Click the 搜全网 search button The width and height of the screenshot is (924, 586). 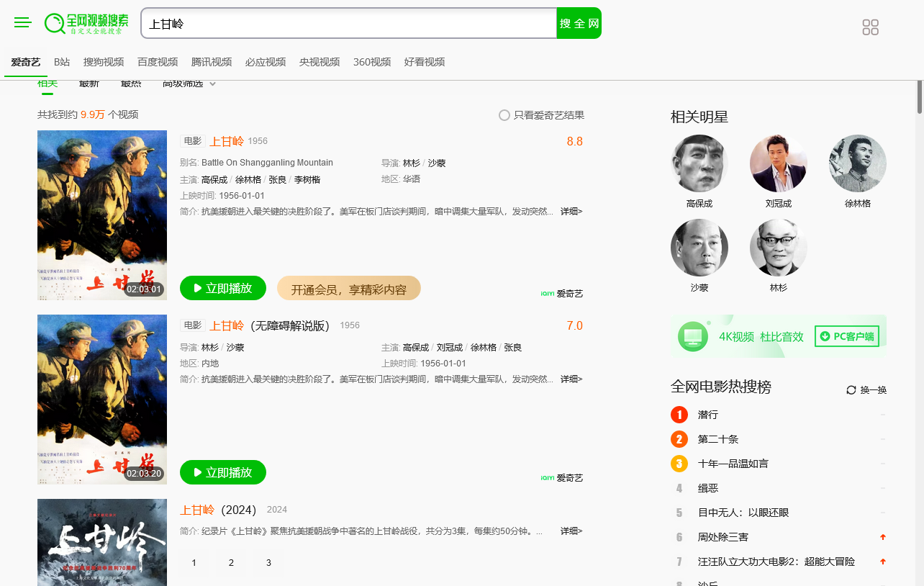[x=579, y=24]
